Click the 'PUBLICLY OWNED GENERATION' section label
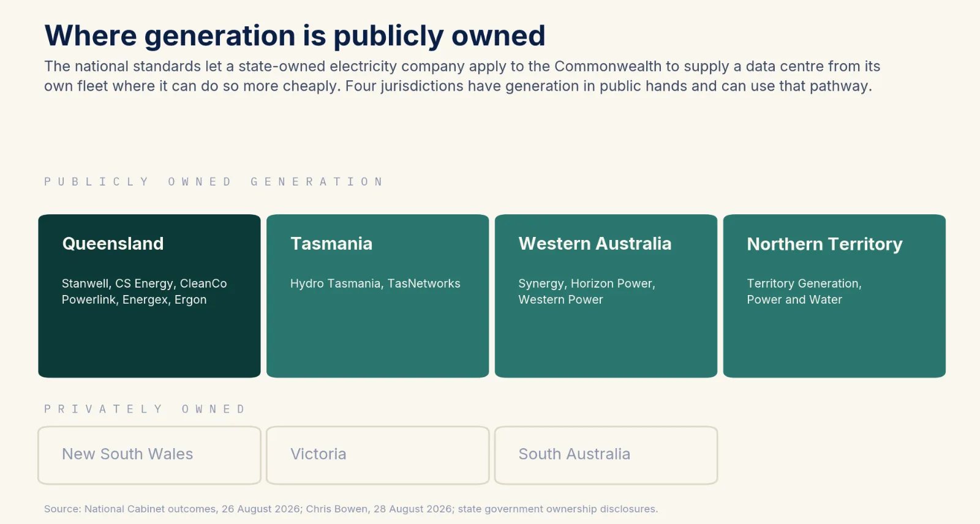Screen dimensions: 980x524 [214, 182]
